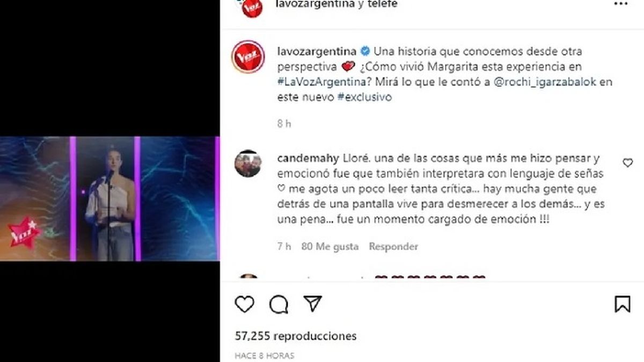Share the post with the paper plane icon

pyautogui.click(x=312, y=304)
